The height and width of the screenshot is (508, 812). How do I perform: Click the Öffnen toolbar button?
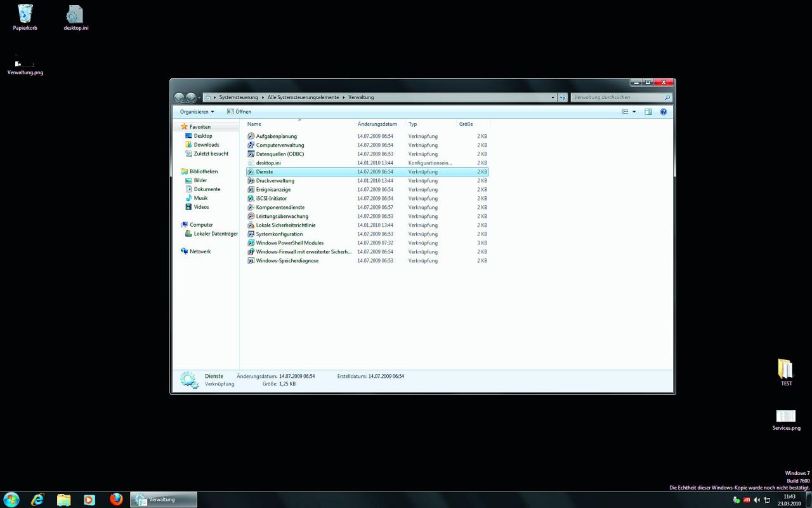pos(239,112)
